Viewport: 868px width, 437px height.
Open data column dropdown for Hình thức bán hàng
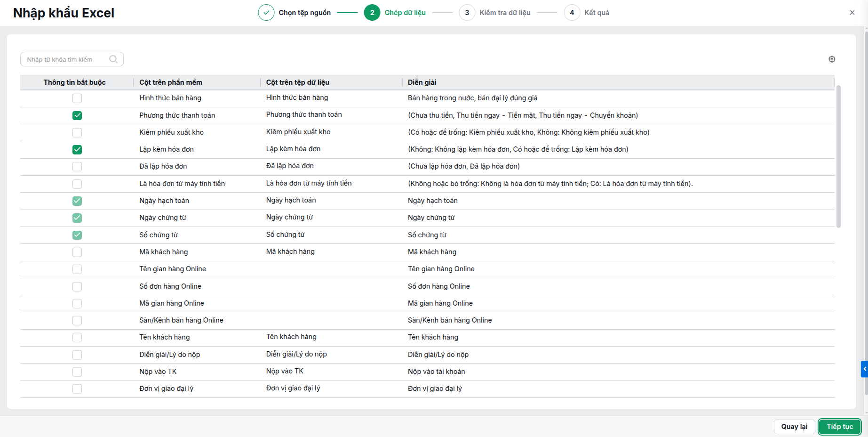(331, 98)
